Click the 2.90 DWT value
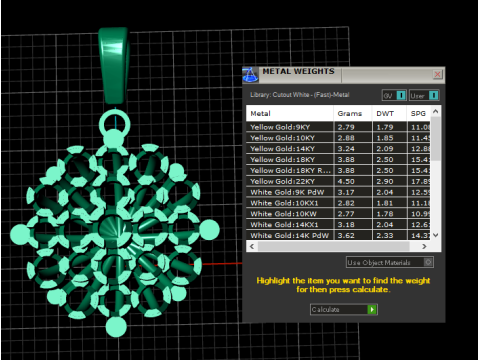 [x=385, y=182]
